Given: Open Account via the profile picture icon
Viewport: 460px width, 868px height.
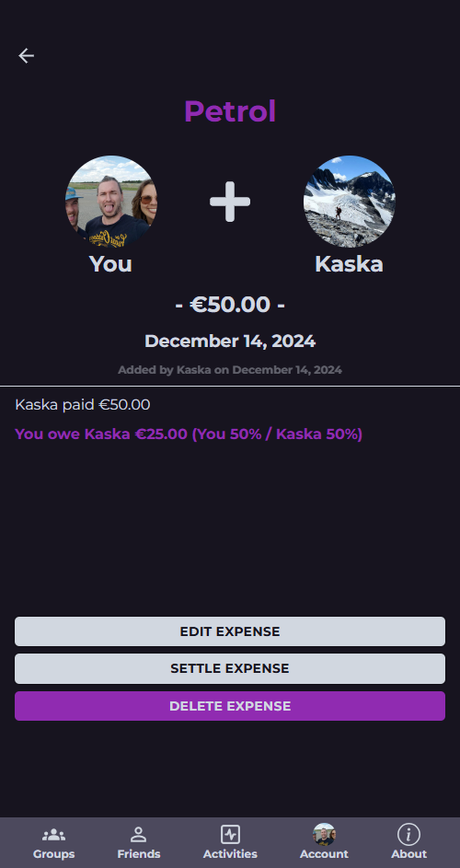Looking at the screenshot, I should pyautogui.click(x=324, y=834).
